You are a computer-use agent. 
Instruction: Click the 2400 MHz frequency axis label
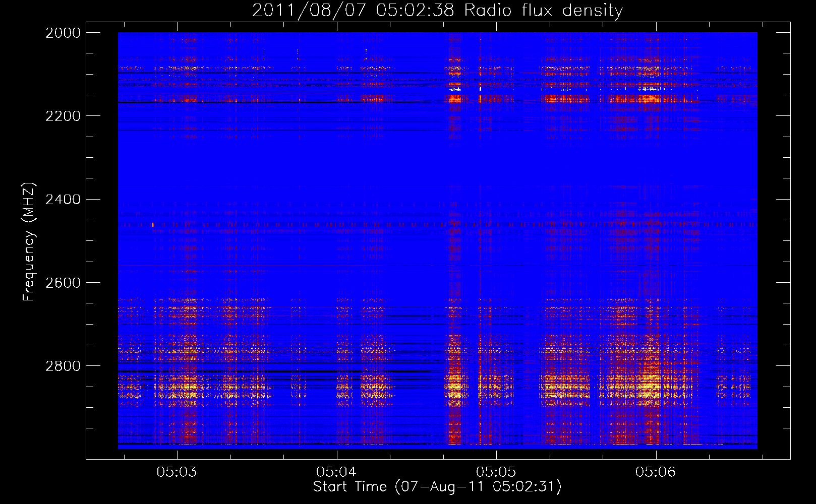tap(63, 200)
